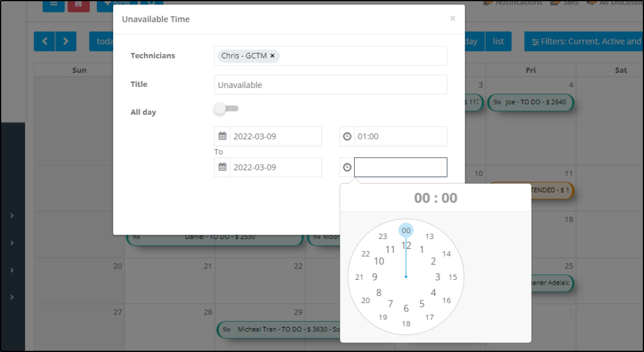Image resolution: width=644 pixels, height=352 pixels.
Task: Select hour 20 on the clock
Action: (365, 300)
